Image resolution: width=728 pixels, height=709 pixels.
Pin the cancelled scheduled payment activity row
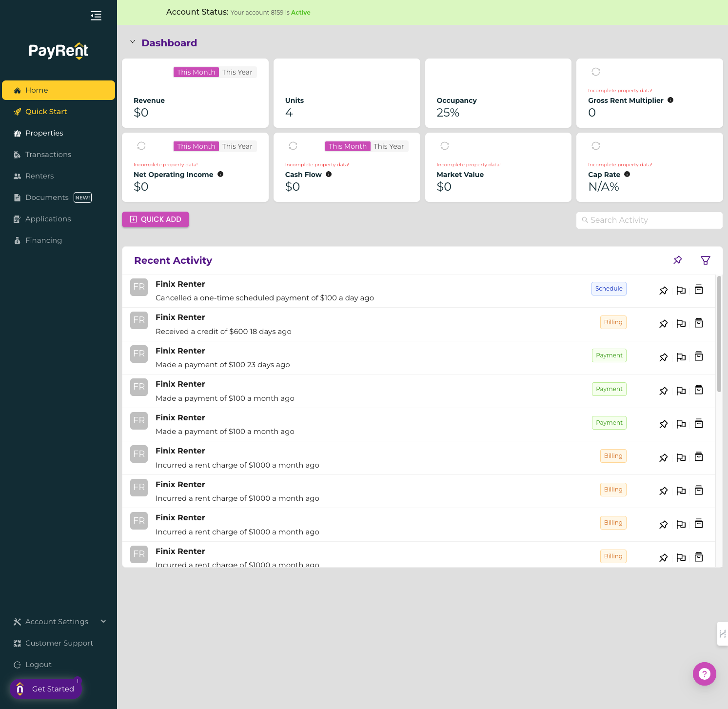(x=664, y=291)
